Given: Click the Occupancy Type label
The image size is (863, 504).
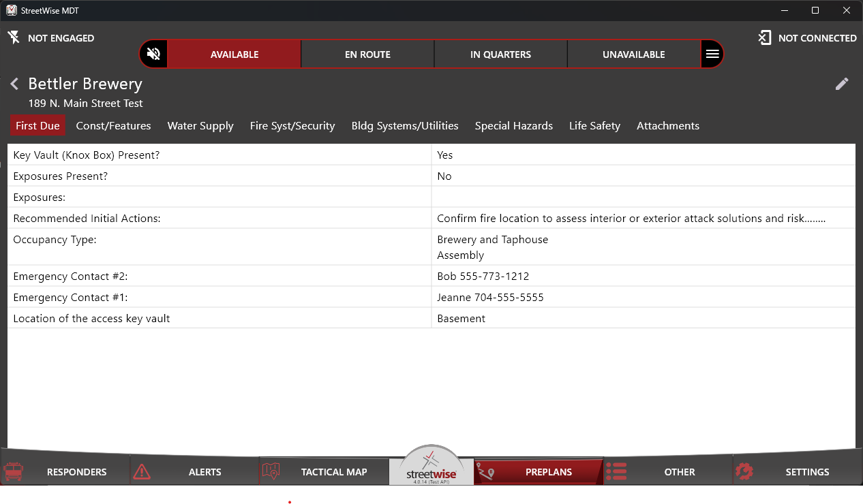Looking at the screenshot, I should click(x=55, y=240).
